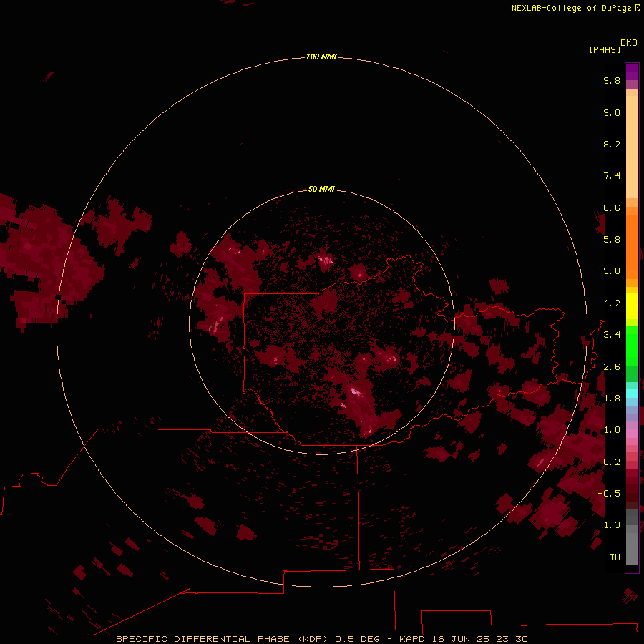
Task: Click the SPECIFIC DIFFERENTIAL PHASE (KDP) title text
Action: pyautogui.click(x=221, y=639)
